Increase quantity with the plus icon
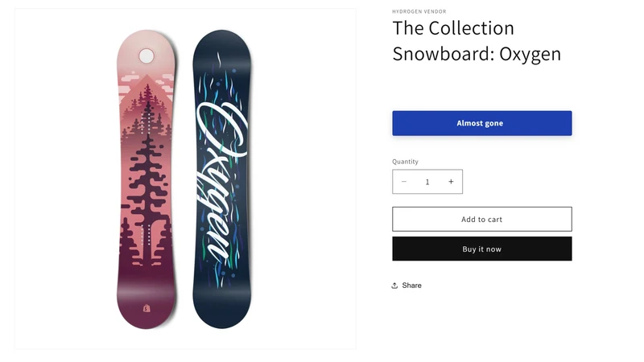Screen dimensions: 644x362 pyautogui.click(x=451, y=182)
